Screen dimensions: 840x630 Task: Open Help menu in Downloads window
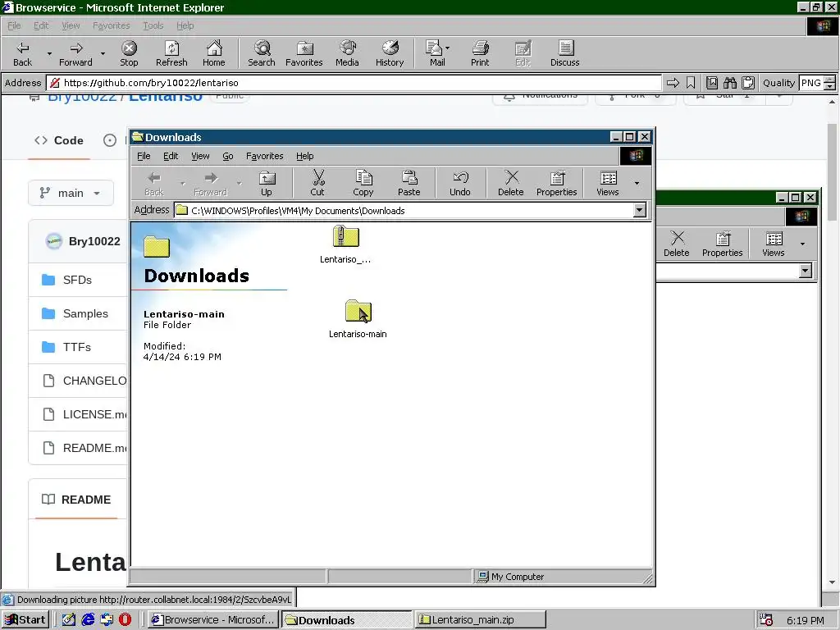(305, 156)
